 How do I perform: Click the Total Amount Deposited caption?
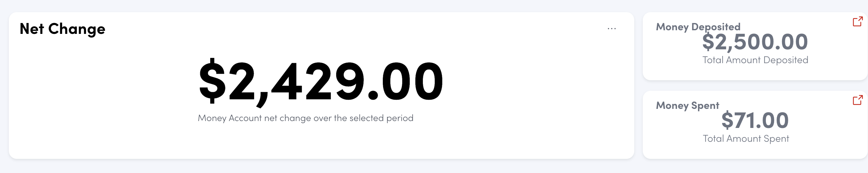(x=755, y=60)
